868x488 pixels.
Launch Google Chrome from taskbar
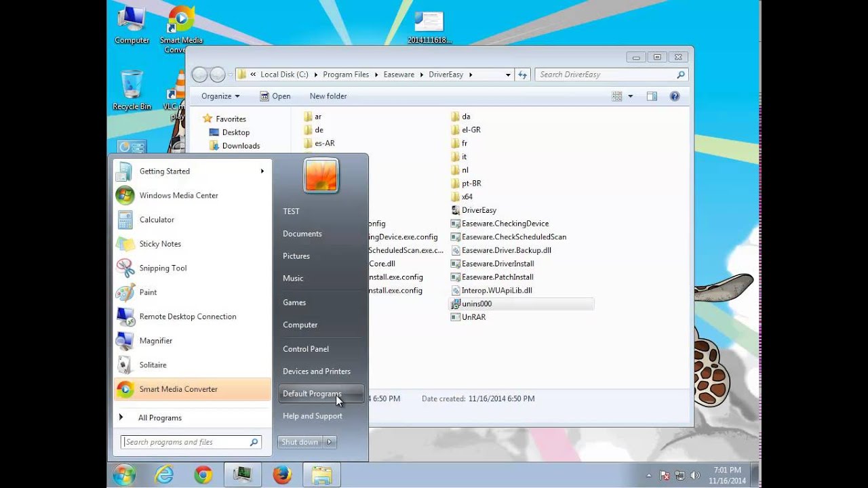click(x=203, y=475)
